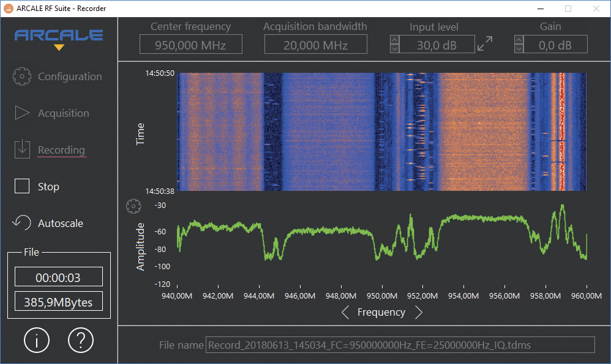Click the left Frequency navigation chevron
The width and height of the screenshot is (611, 364).
pos(346,313)
